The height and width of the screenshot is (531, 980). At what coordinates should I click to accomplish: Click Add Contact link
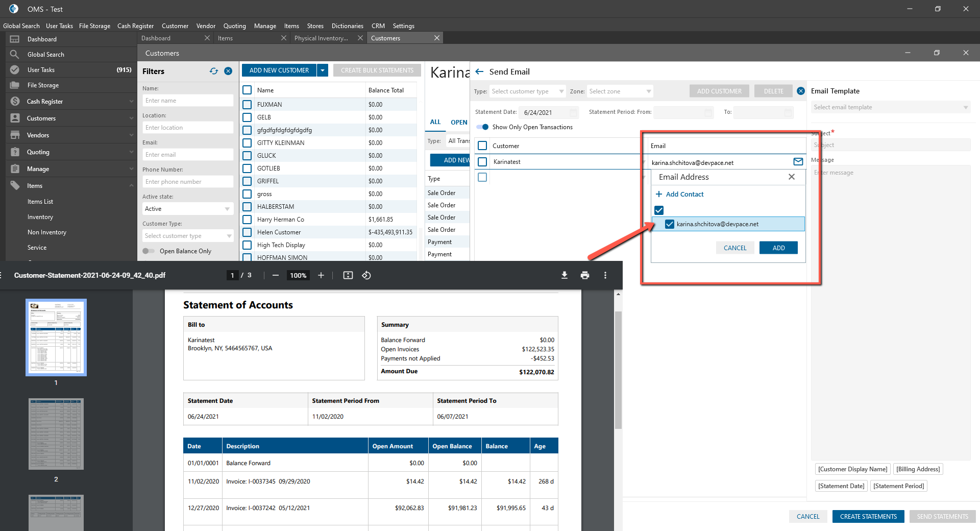(684, 195)
